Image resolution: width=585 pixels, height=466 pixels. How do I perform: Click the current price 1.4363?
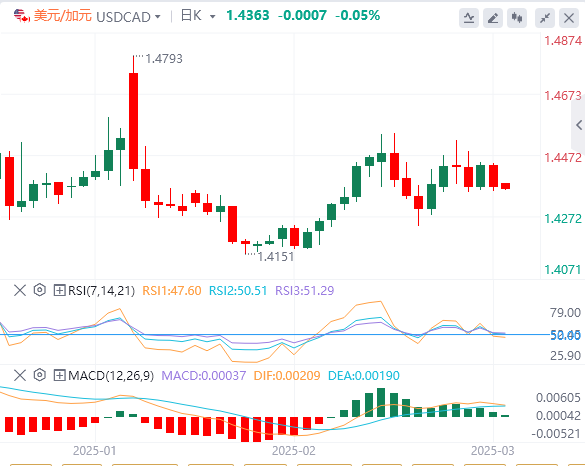coord(248,16)
